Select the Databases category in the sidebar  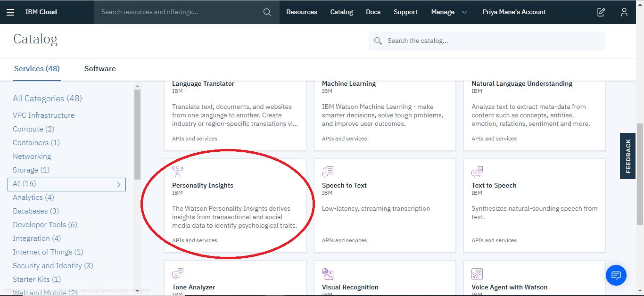(x=36, y=211)
